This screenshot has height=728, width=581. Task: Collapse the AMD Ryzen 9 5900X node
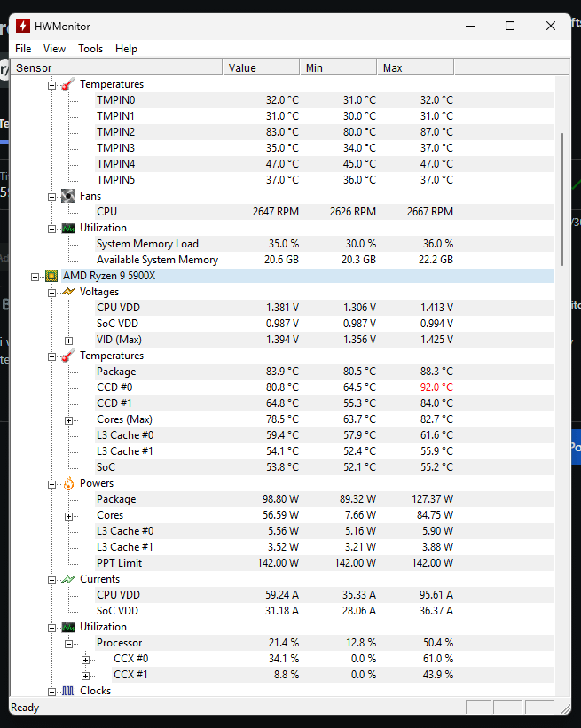point(35,277)
